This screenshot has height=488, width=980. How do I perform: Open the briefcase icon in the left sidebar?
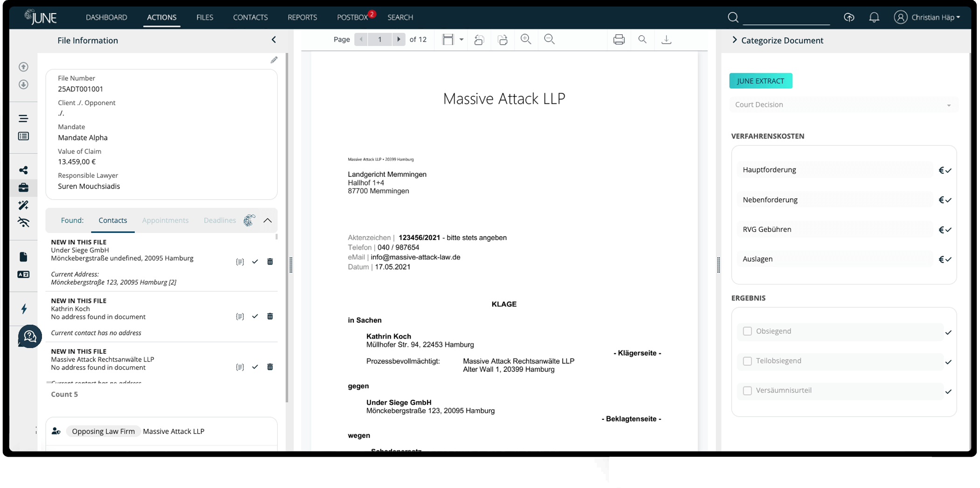click(x=23, y=188)
